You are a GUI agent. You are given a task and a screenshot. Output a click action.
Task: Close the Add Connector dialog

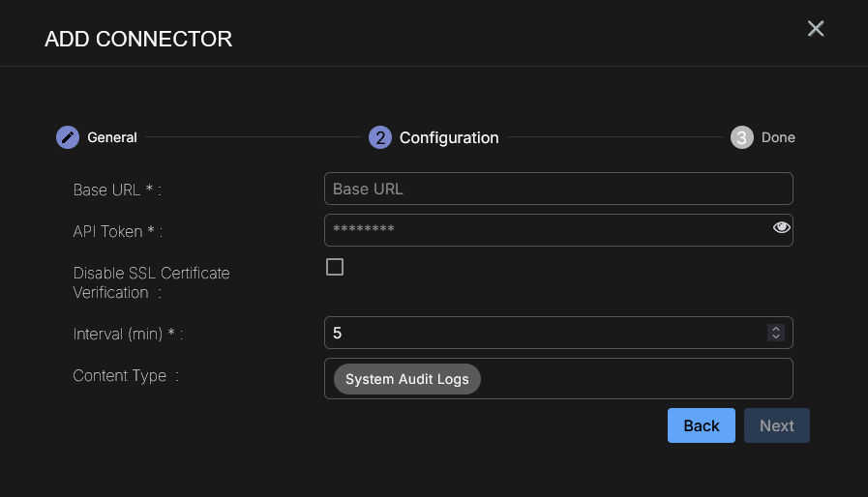tap(816, 29)
